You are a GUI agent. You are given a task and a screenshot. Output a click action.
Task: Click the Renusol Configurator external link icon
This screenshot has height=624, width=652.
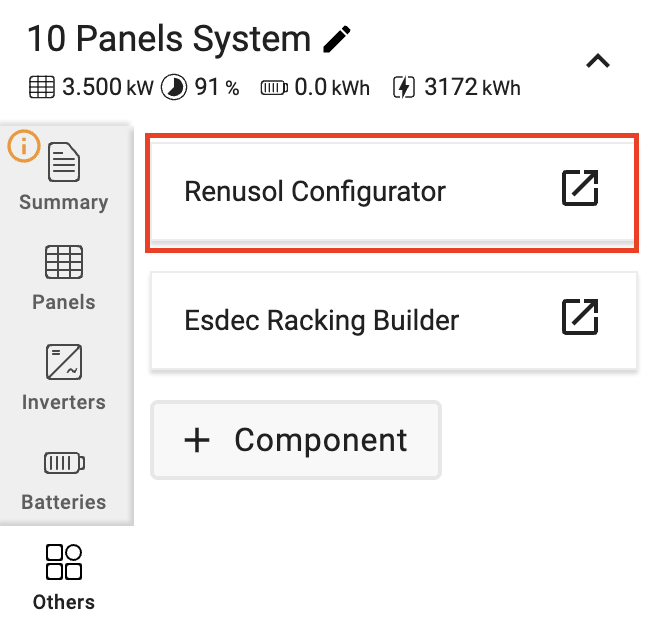point(580,187)
